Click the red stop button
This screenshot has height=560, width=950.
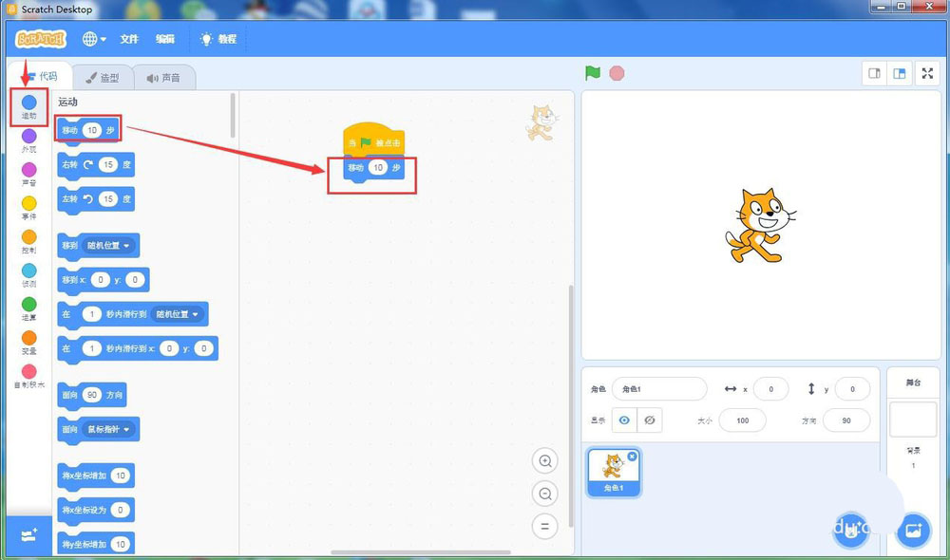(x=617, y=72)
